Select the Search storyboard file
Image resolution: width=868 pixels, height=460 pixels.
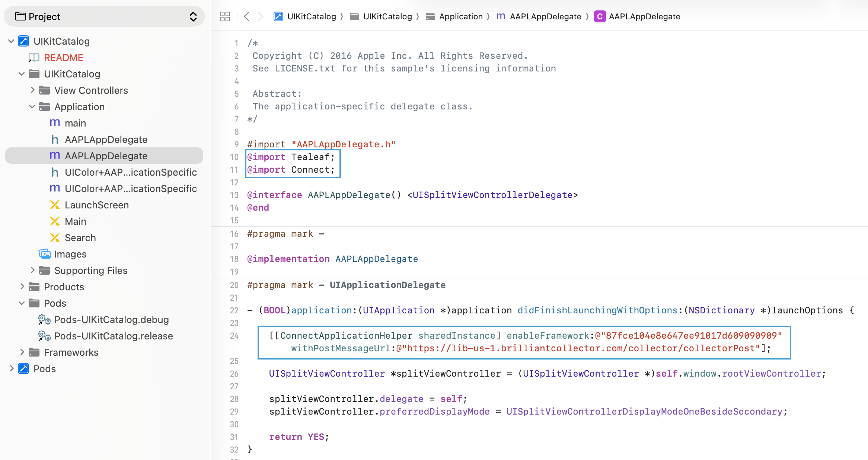click(80, 237)
